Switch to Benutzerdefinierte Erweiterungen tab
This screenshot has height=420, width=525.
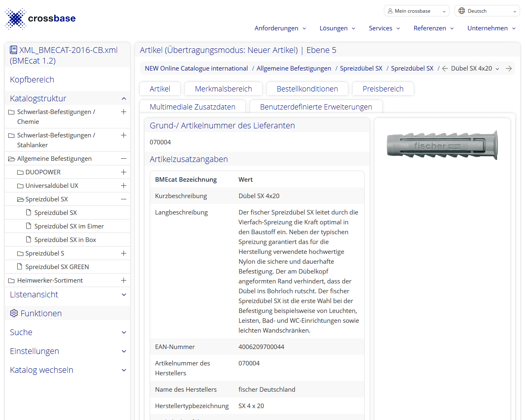tap(316, 107)
